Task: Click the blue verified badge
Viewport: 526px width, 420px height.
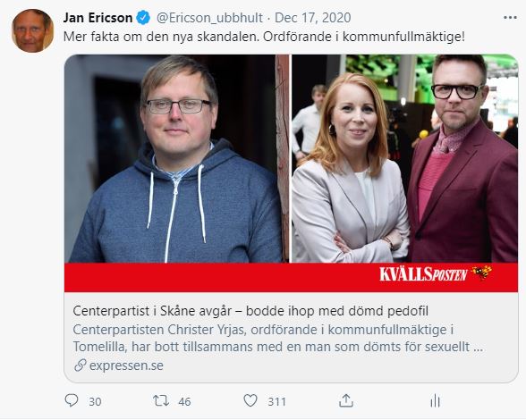Action: click(x=143, y=18)
